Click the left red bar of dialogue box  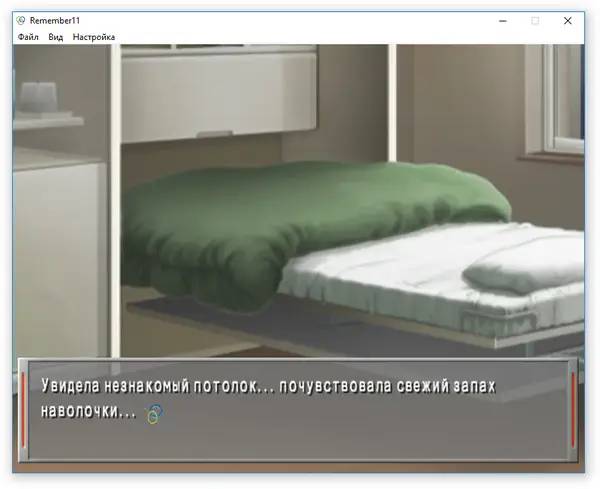(24, 410)
